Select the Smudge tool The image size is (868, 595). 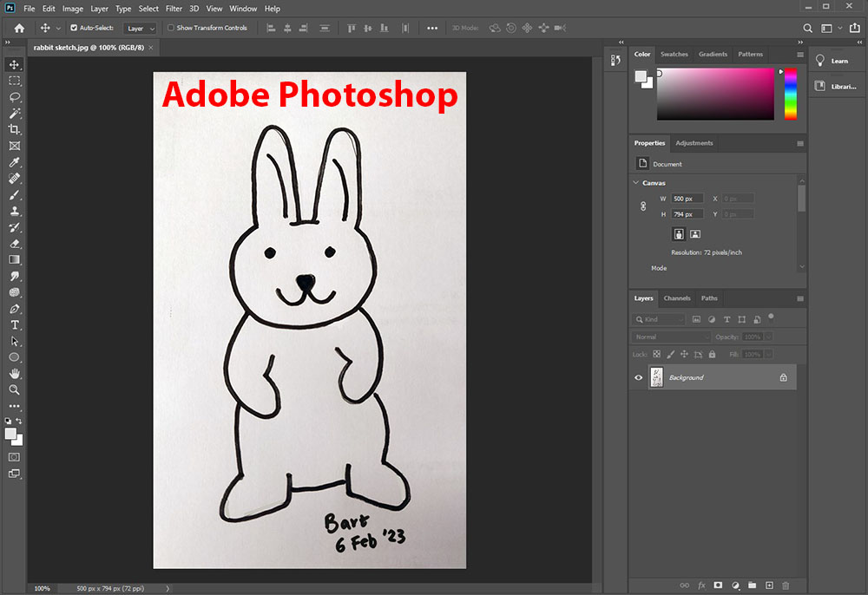pos(15,276)
